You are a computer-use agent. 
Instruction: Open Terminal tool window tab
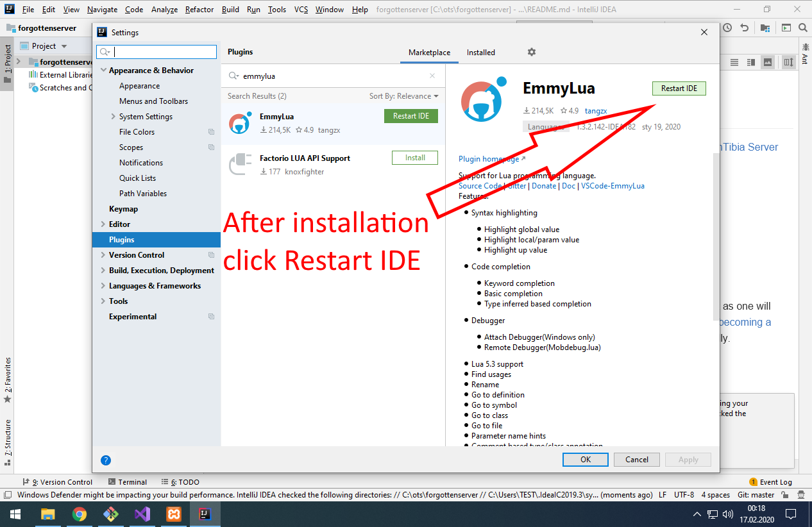click(128, 482)
